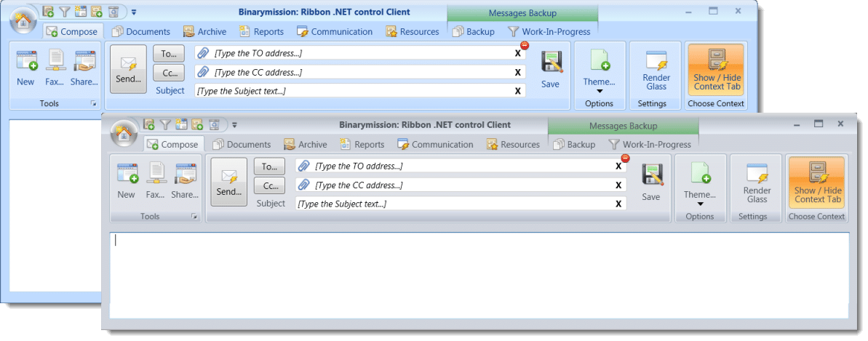Switch to Documents tab in back blue window
Screen dimensions: 868x341
click(141, 31)
